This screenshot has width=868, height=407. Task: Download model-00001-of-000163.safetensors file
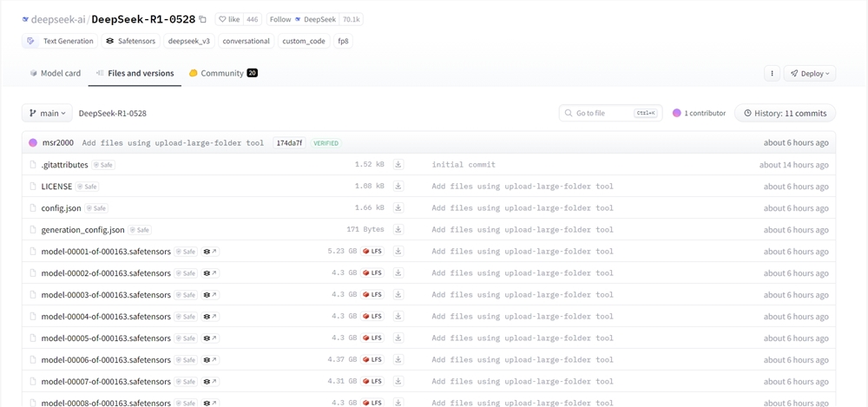(x=398, y=252)
